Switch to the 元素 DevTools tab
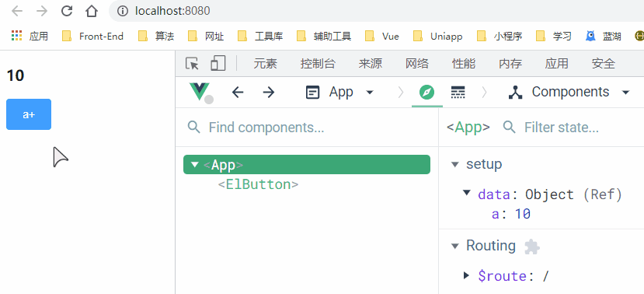Image resolution: width=644 pixels, height=294 pixels. [x=266, y=64]
